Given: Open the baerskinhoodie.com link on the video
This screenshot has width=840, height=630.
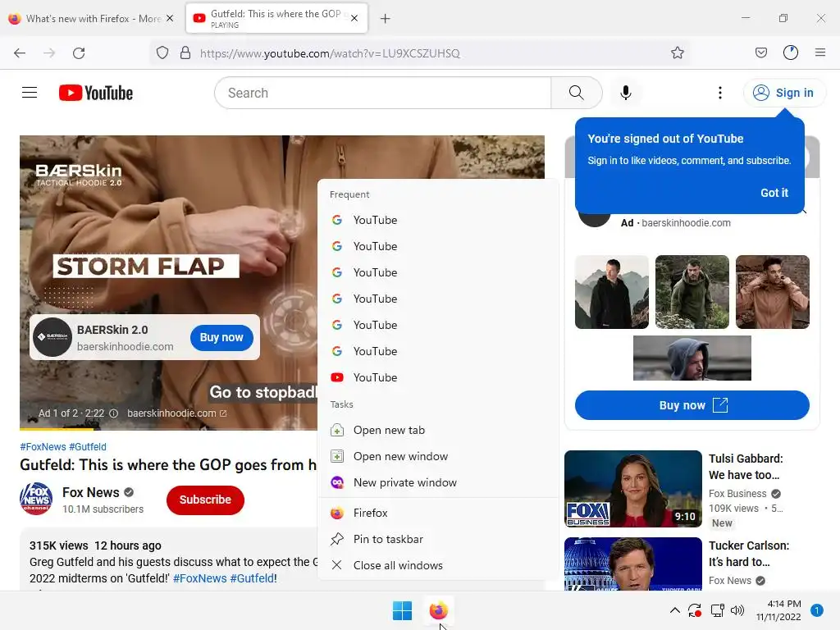Looking at the screenshot, I should (x=177, y=413).
